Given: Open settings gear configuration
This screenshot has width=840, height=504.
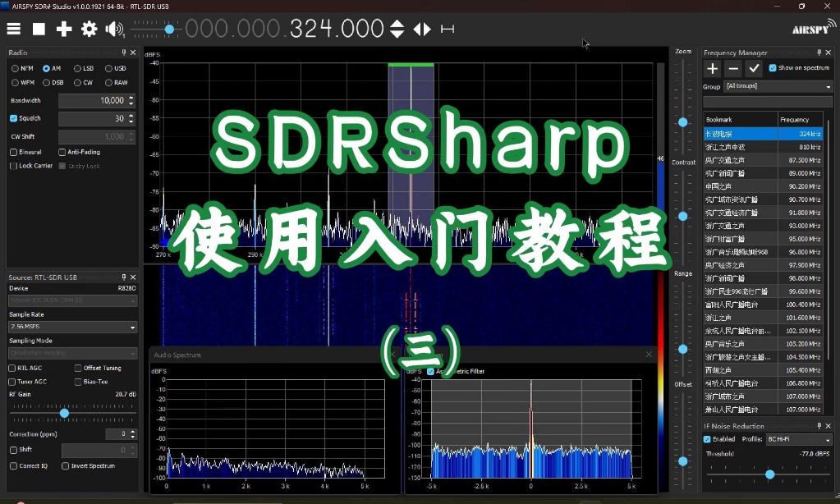Looking at the screenshot, I should [x=89, y=29].
